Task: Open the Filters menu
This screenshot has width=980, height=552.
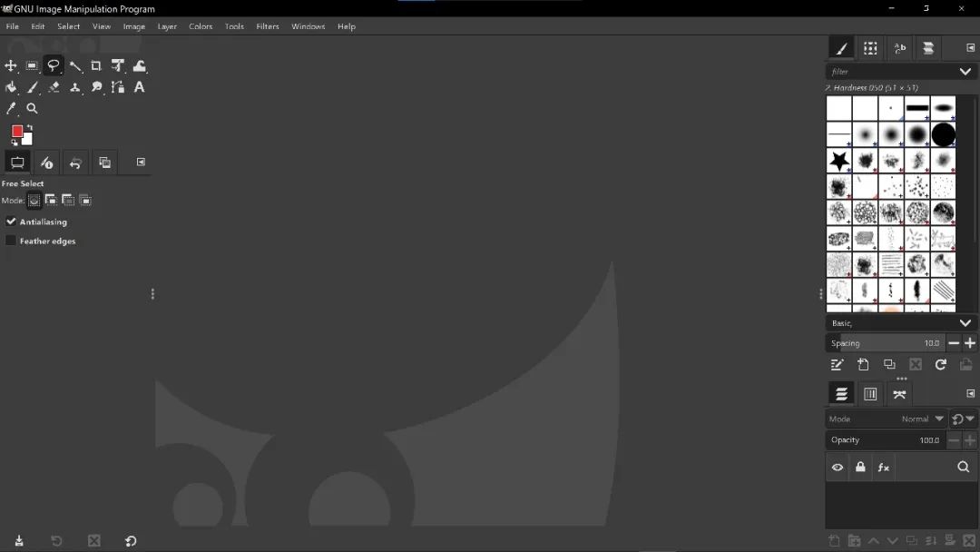Action: point(268,26)
